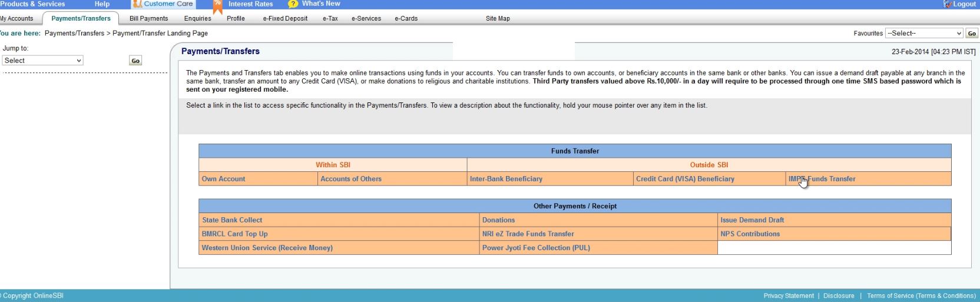Image resolution: width=980 pixels, height=302 pixels.
Task: Click the 23-Feb-2014 date timestamp
Action: pyautogui.click(x=933, y=52)
